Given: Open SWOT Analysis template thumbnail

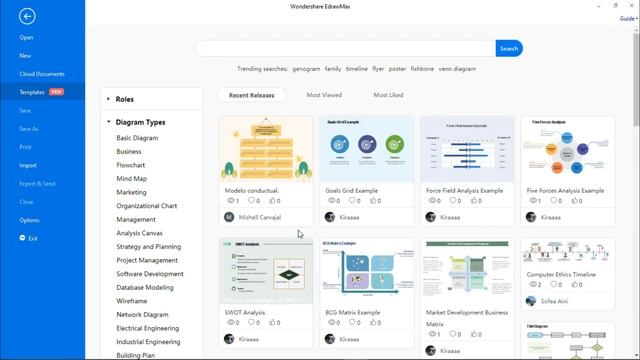Looking at the screenshot, I should (x=266, y=271).
